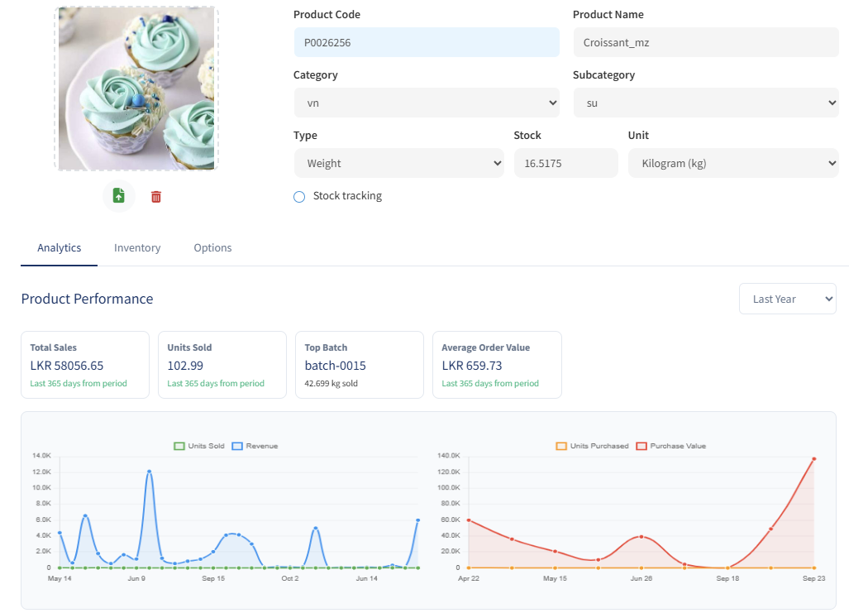Viewport: 868px width, 613px height.
Task: Change the Last Year period dropdown
Action: (787, 299)
